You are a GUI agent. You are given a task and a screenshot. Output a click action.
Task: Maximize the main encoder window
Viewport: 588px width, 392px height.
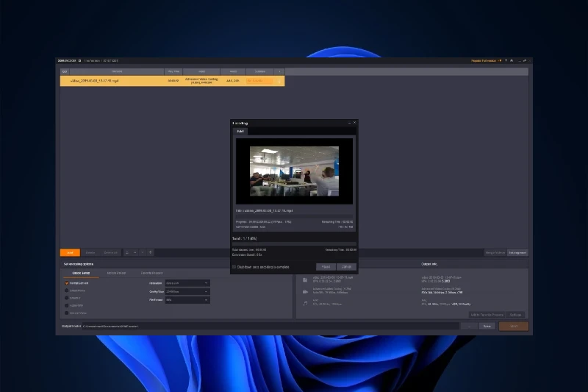tap(525, 60)
